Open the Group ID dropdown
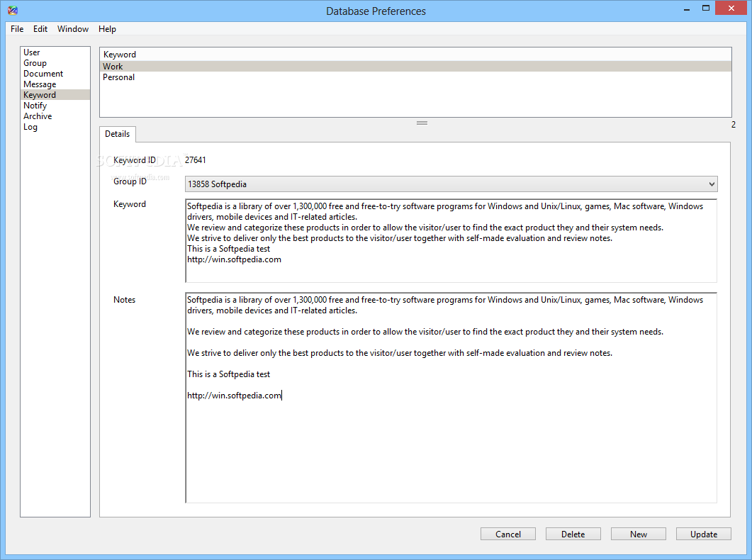 coord(451,184)
